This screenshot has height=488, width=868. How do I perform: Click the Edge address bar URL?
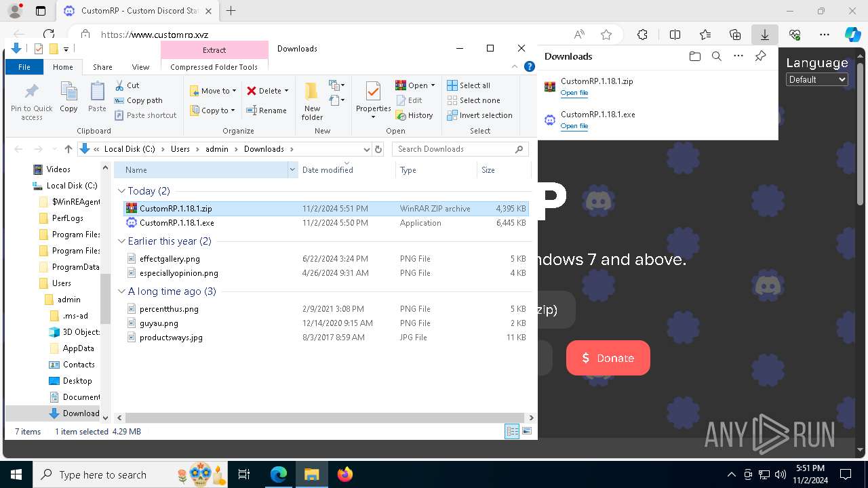pyautogui.click(x=155, y=35)
